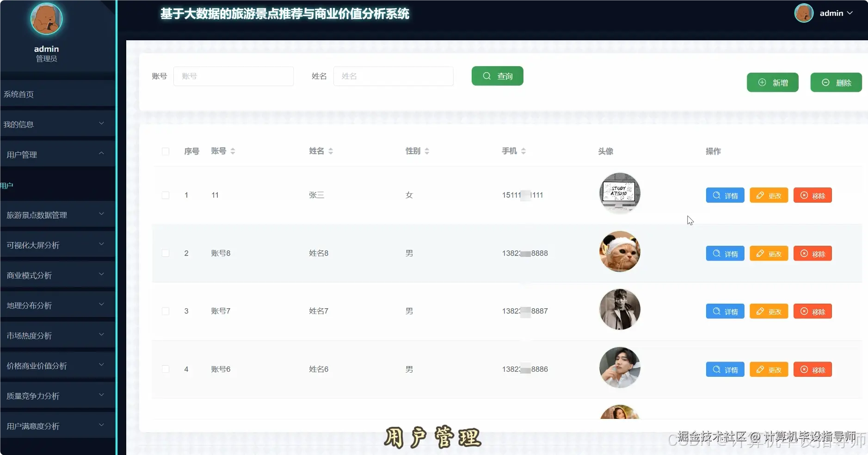Click the magnifier icon on 详情 for 姓名7
This screenshot has height=455, width=868.
[x=716, y=311]
